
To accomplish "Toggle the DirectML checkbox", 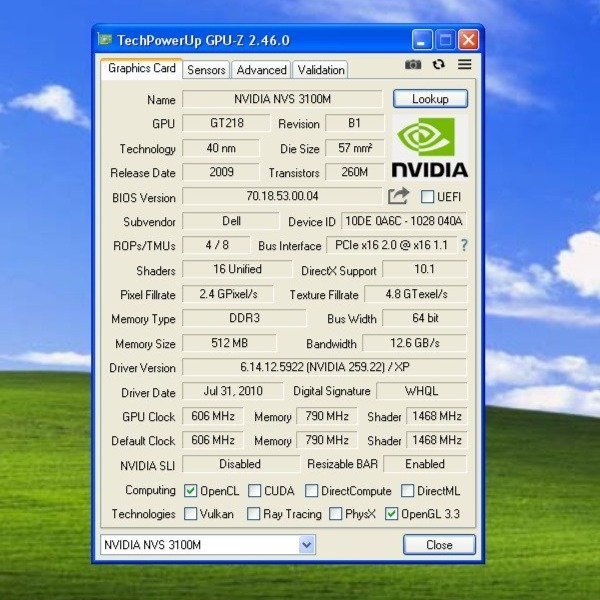I will coord(407,491).
